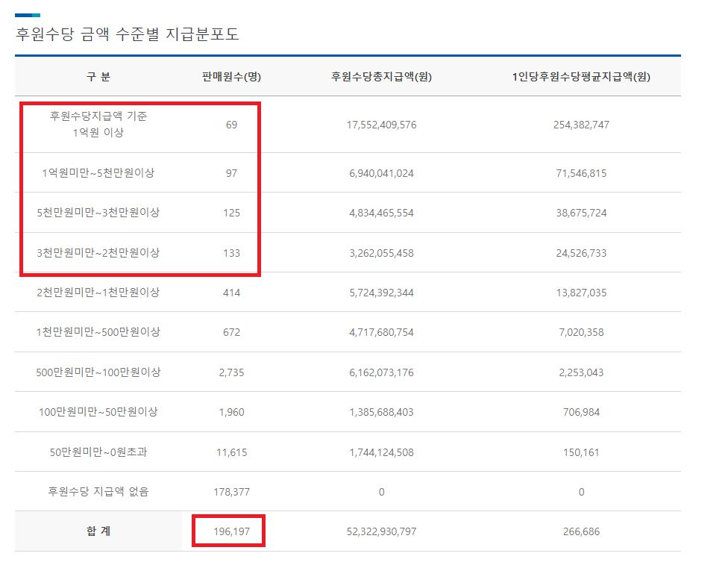Click the seller count cell 11,615
The width and height of the screenshot is (728, 565).
tap(231, 452)
